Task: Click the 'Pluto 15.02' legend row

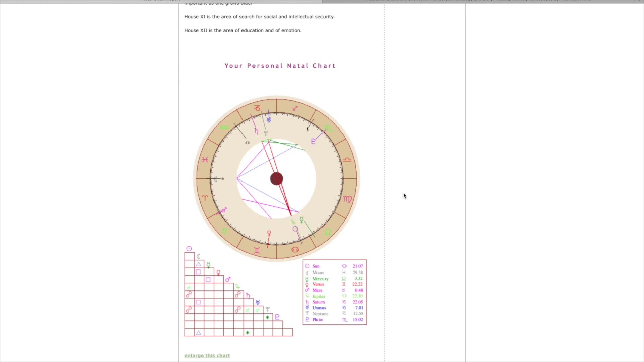Action: [x=335, y=320]
